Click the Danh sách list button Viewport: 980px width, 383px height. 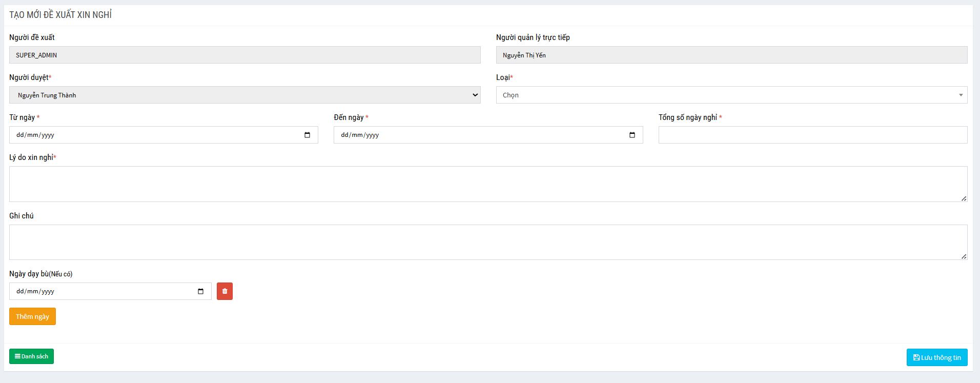(31, 356)
